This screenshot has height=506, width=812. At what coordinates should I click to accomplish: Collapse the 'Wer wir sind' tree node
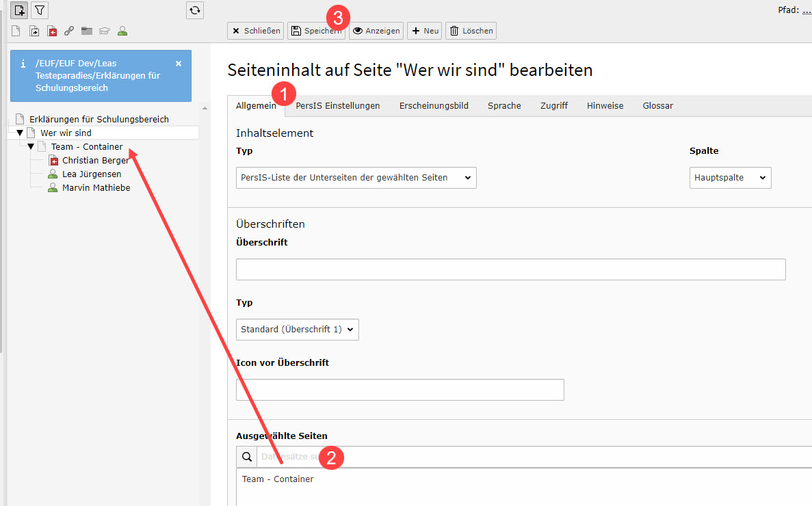coord(20,133)
